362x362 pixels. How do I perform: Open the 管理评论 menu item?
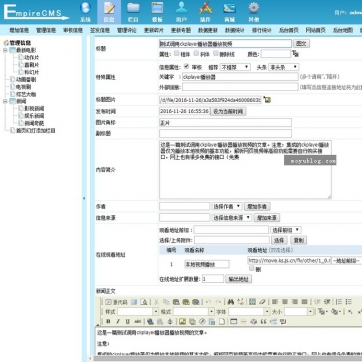point(127,30)
